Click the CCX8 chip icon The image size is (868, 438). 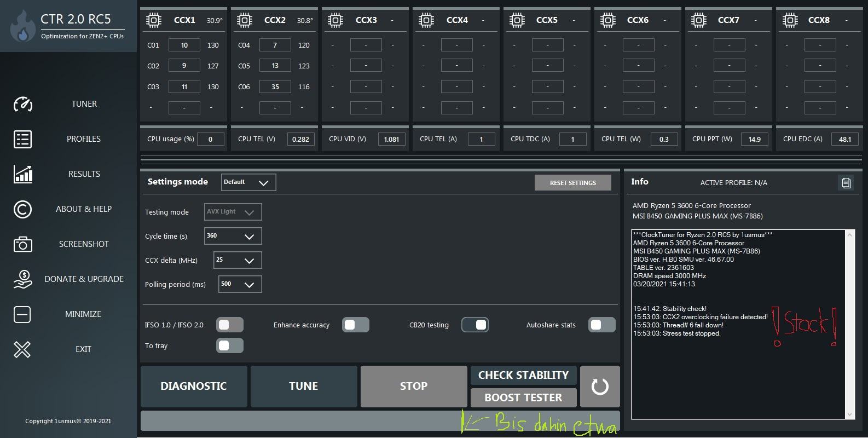(789, 20)
